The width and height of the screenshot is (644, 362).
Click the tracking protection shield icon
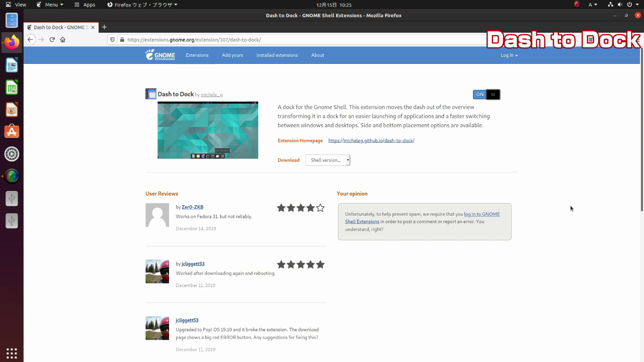[112, 40]
